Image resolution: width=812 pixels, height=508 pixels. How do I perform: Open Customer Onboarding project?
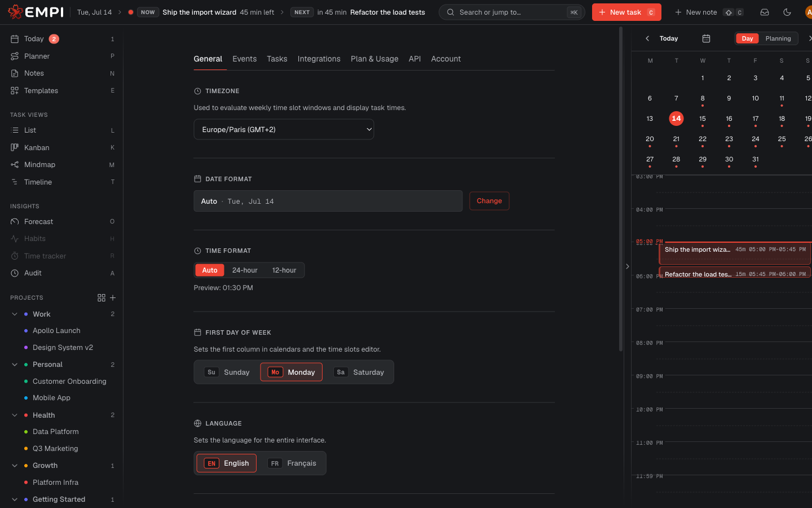click(x=69, y=382)
